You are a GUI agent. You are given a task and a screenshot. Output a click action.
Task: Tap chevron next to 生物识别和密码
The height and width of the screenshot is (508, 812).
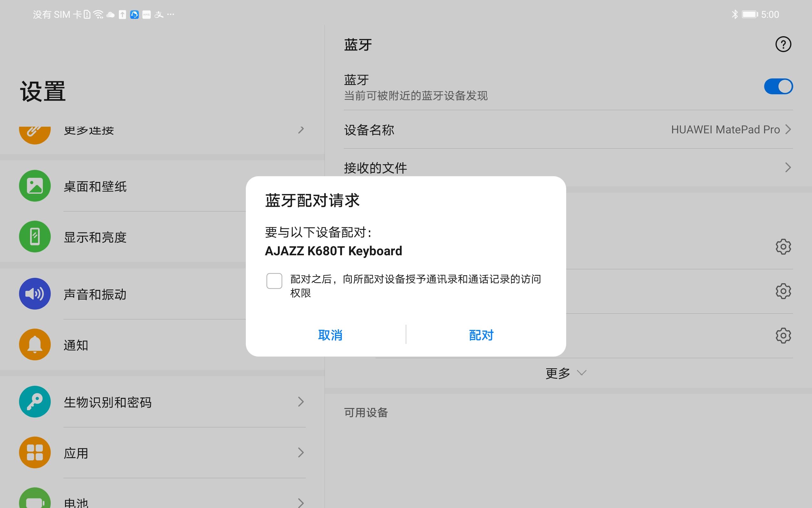301,402
